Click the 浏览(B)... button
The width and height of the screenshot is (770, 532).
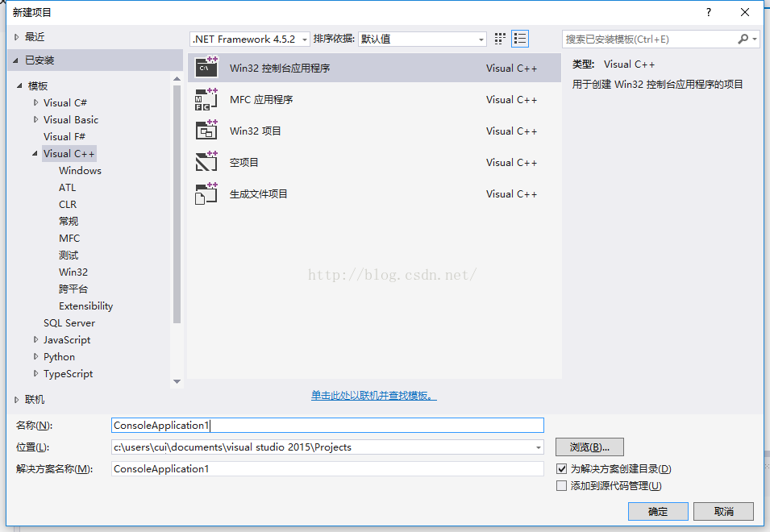pos(589,447)
